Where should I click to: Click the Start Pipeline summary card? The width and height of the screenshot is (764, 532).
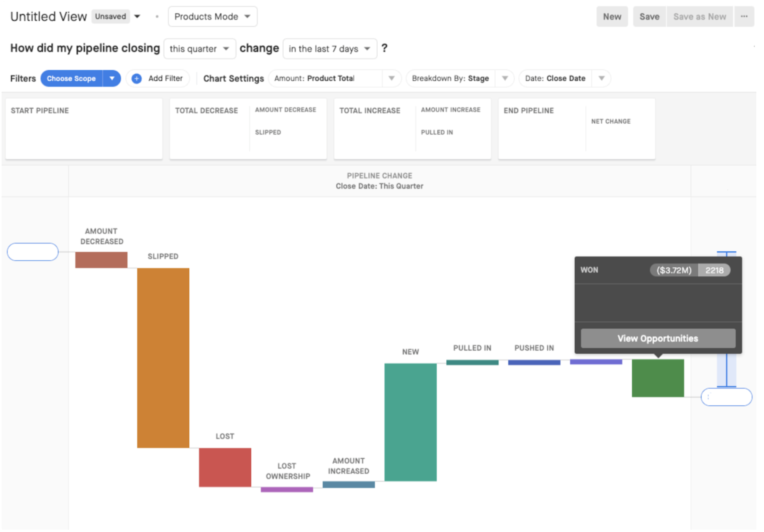point(84,129)
